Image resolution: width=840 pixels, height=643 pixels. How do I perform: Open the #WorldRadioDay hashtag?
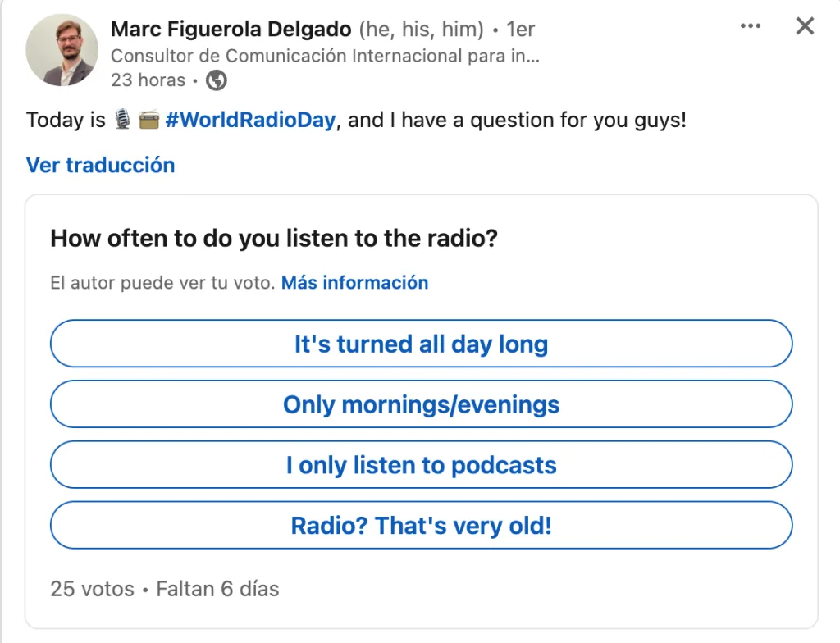tap(250, 120)
